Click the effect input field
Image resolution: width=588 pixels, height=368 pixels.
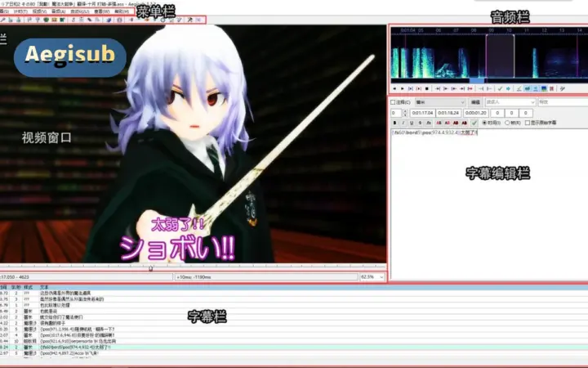[563, 102]
